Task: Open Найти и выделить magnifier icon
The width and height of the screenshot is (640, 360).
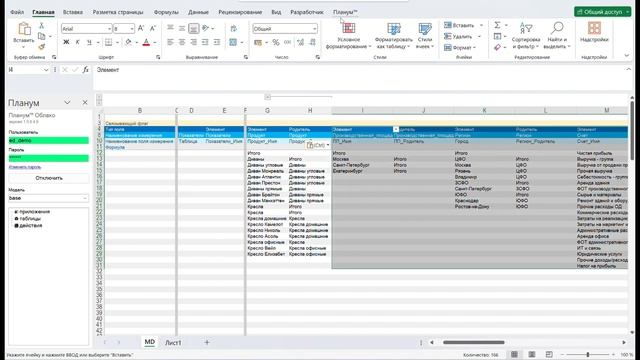Action: coord(557,28)
